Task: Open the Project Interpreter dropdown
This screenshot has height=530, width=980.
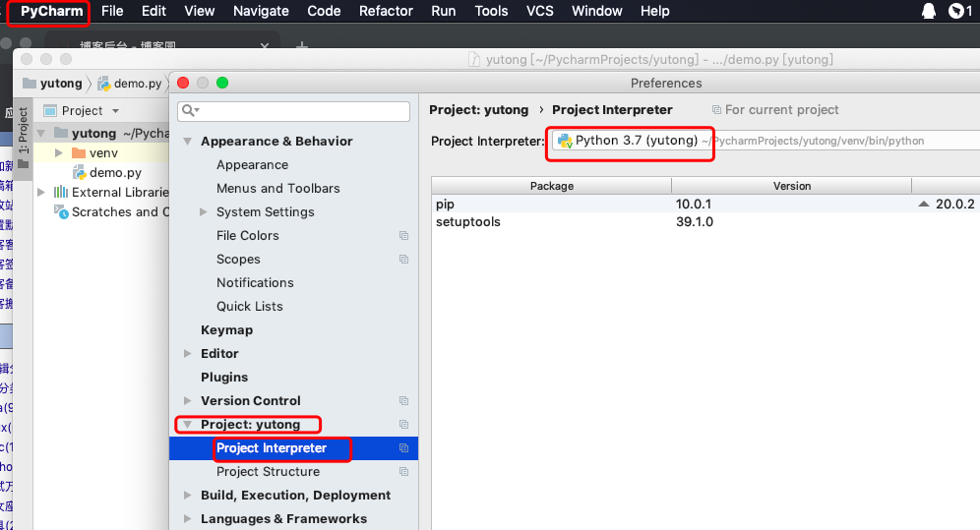Action: click(766, 141)
